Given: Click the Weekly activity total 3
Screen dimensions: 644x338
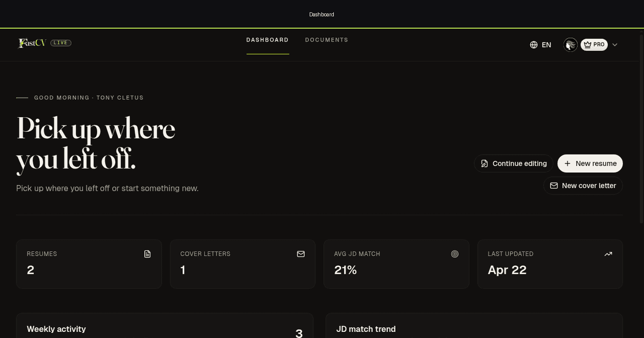Looking at the screenshot, I should (x=299, y=334).
